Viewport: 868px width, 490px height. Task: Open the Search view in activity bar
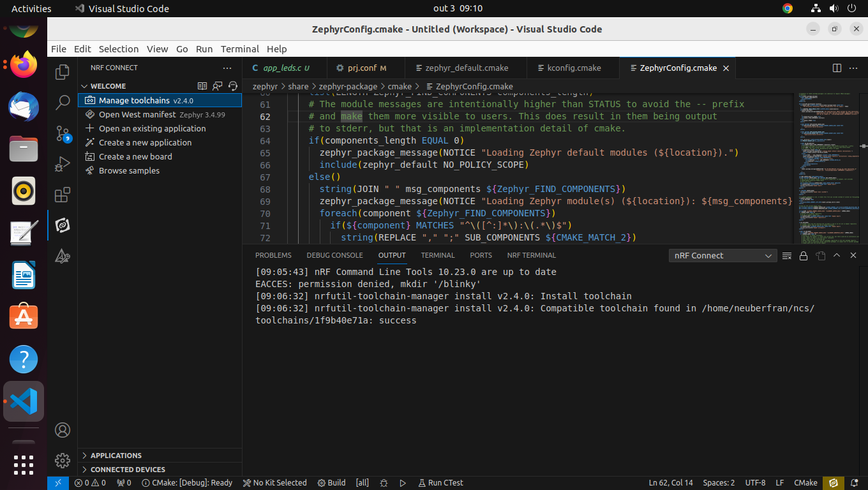(x=63, y=102)
